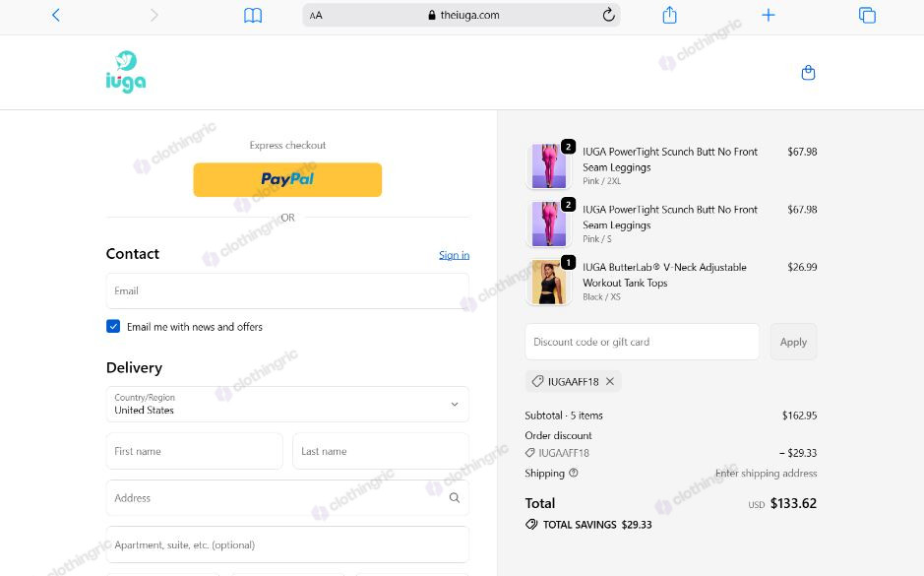Image resolution: width=924 pixels, height=576 pixels.
Task: Click the Pink / 2XL leggings thumbnail
Action: pos(549,166)
